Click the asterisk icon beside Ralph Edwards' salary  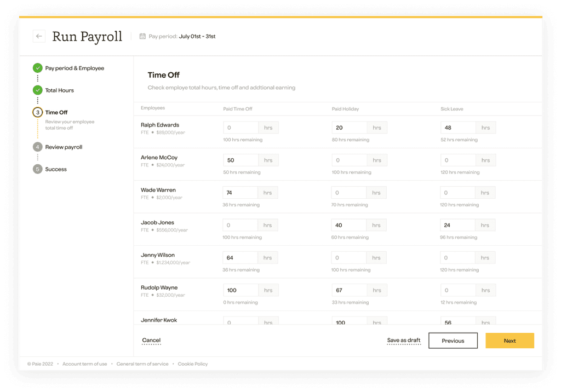tap(154, 132)
